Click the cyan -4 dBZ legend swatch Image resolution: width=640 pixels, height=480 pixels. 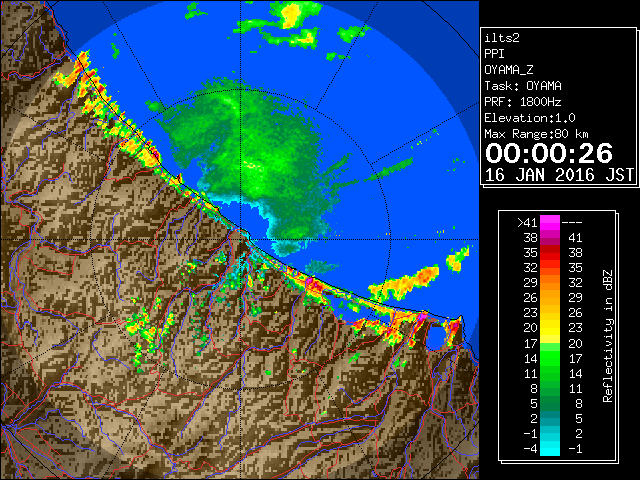550,449
